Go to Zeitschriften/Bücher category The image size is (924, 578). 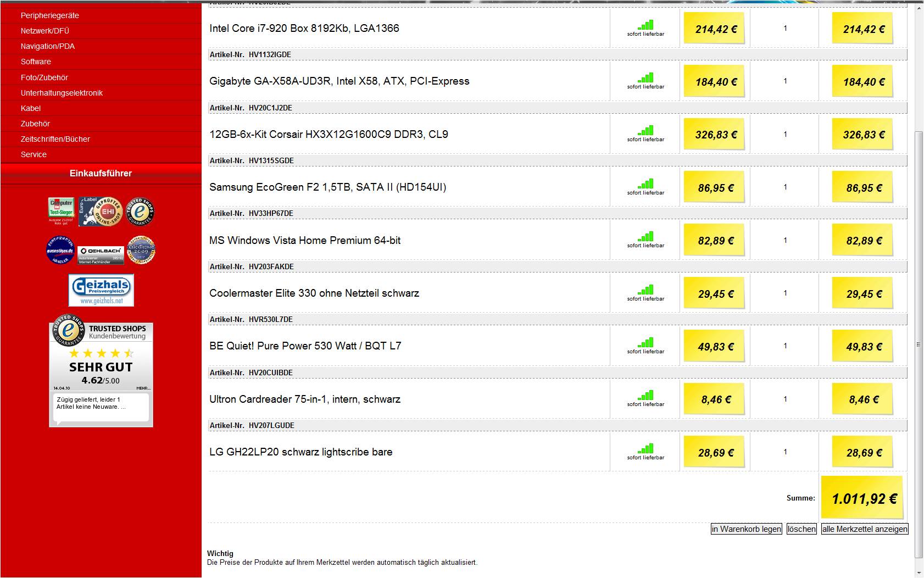pos(55,139)
